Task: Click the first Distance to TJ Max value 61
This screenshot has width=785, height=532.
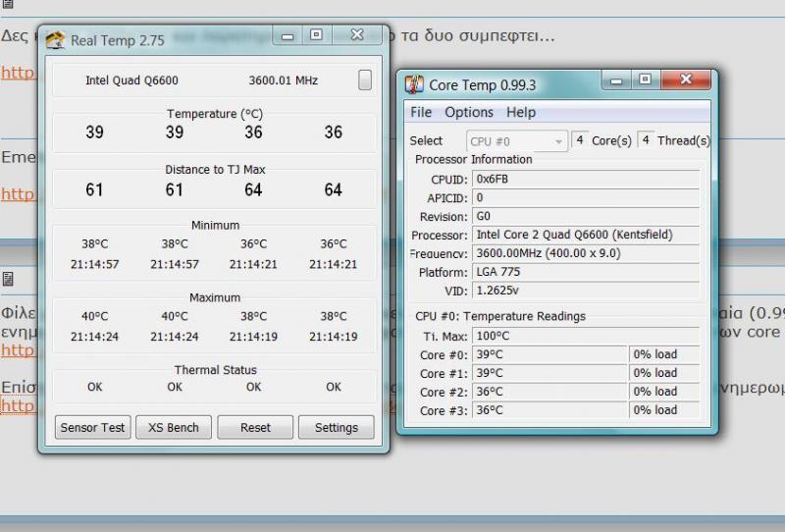Action: click(x=94, y=189)
